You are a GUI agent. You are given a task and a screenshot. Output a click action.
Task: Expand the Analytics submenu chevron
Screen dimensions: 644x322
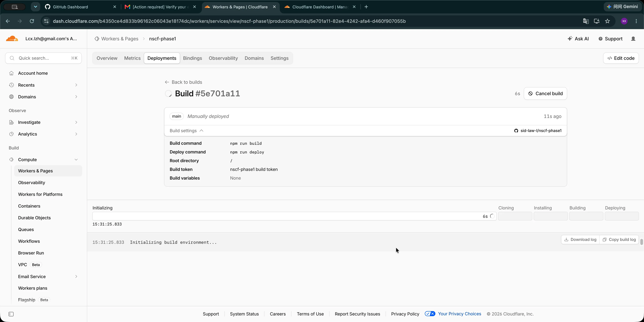pyautogui.click(x=76, y=134)
